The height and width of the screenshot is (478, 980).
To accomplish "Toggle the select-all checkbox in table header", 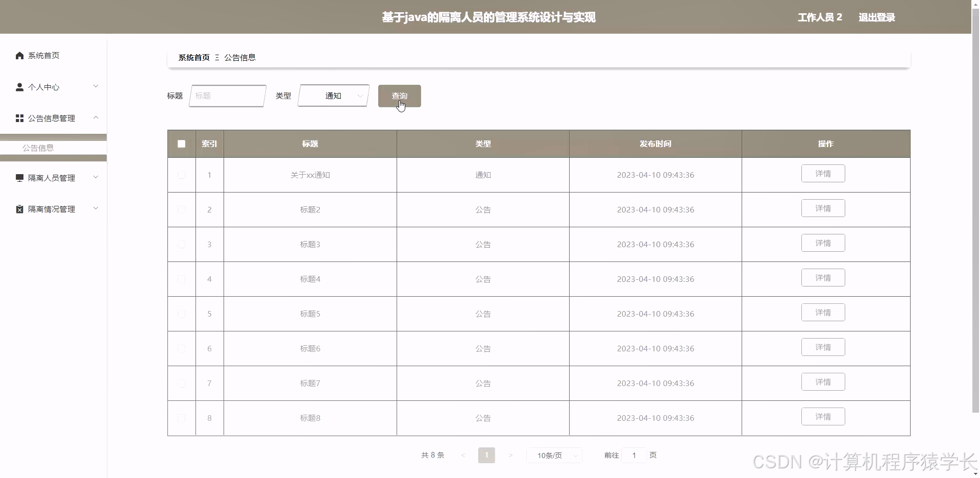I will click(181, 144).
